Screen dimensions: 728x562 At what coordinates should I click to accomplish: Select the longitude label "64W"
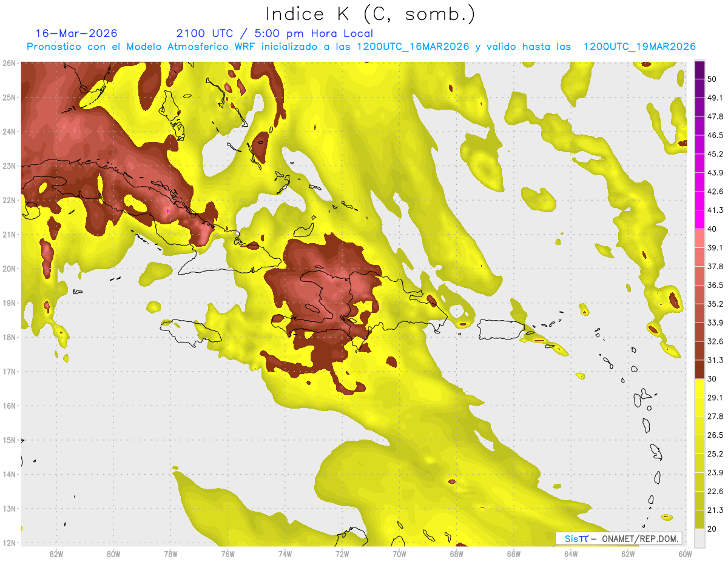click(x=571, y=554)
